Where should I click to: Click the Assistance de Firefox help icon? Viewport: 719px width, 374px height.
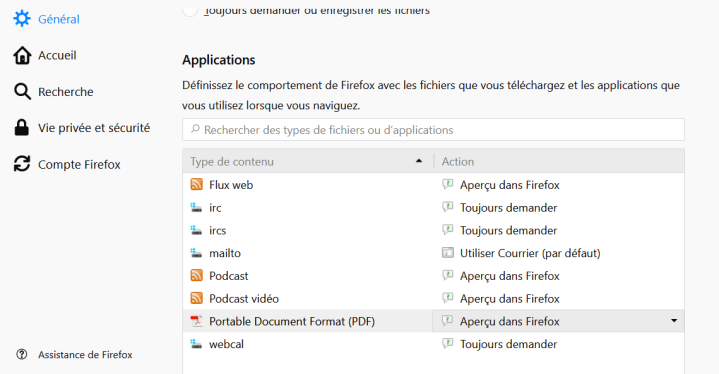[x=22, y=354]
